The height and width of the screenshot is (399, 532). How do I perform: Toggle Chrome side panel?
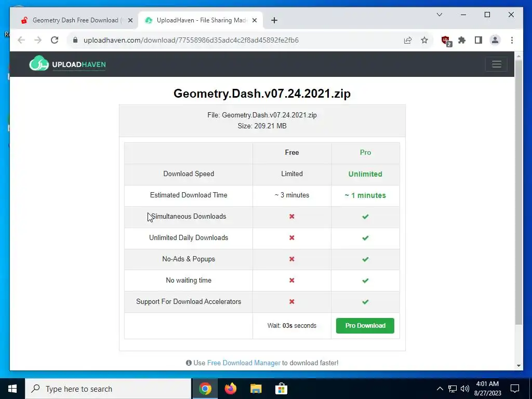tap(478, 40)
